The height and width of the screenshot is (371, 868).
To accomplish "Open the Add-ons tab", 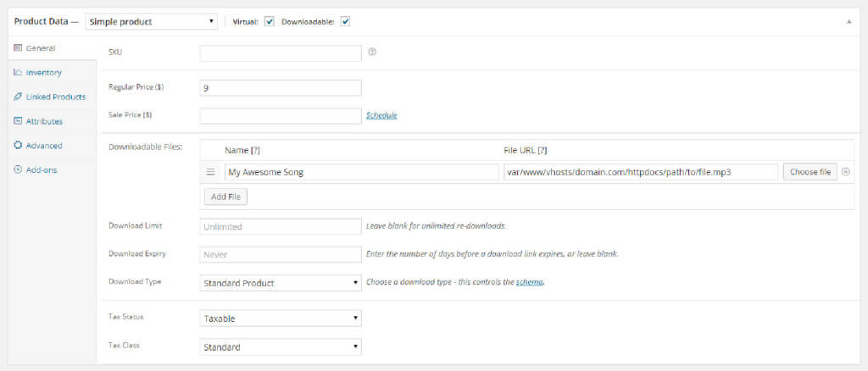I will click(53, 169).
